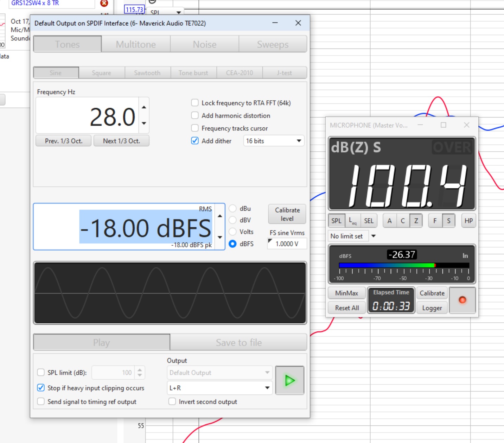504x443 pixels.
Task: Click Calibrate level button
Action: 287,214
